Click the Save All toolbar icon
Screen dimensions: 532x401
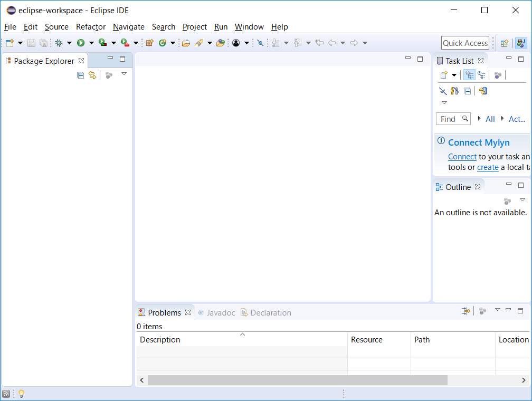point(43,43)
